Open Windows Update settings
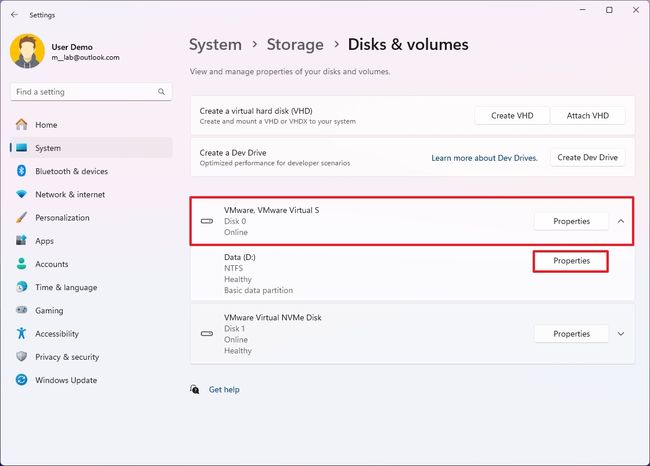Image resolution: width=650 pixels, height=466 pixels. tap(66, 380)
